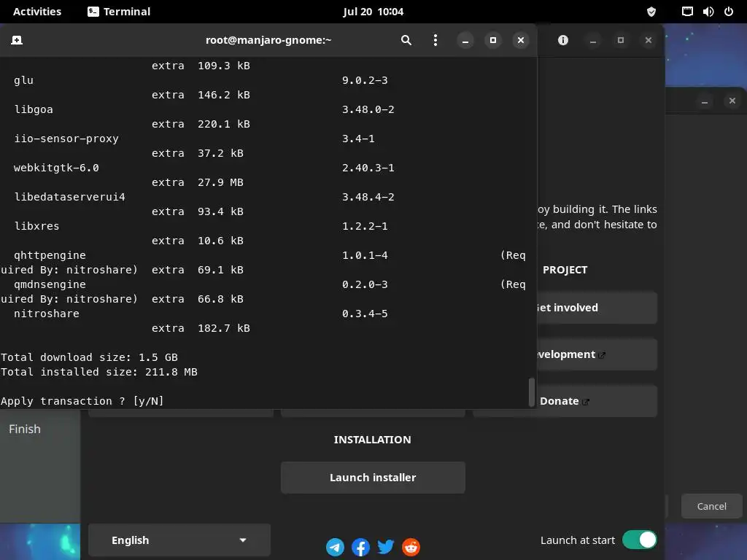Click the qmdnsengine package name
This screenshot has width=747, height=560.
coord(50,285)
